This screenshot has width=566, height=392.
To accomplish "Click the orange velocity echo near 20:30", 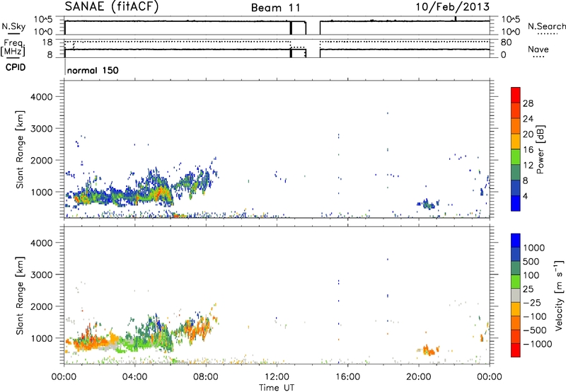I will coord(429,350).
